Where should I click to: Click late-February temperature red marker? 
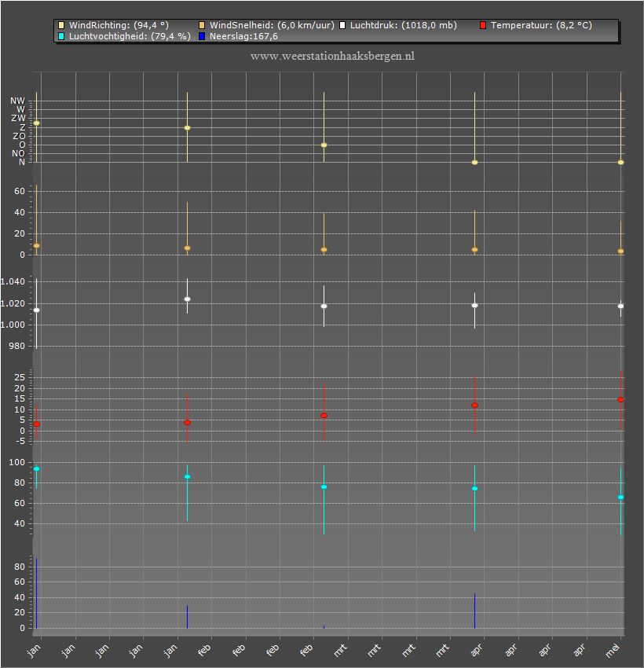click(324, 416)
